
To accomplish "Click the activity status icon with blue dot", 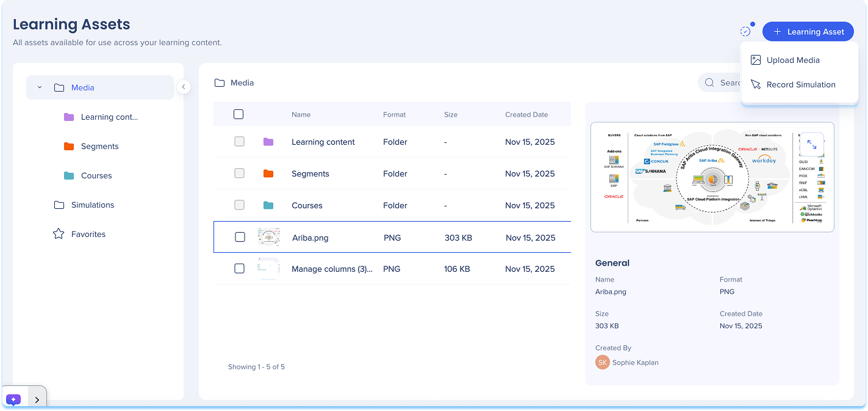I will tap(745, 31).
